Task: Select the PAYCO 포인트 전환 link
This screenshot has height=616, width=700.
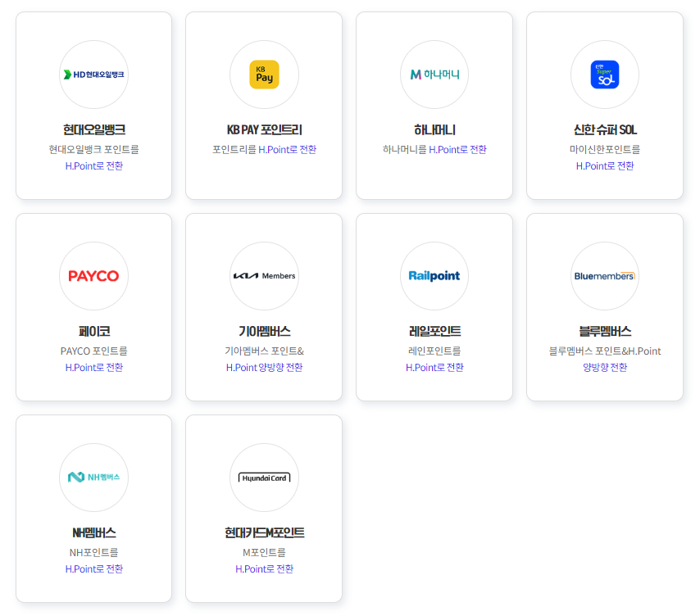Action: pos(93,365)
